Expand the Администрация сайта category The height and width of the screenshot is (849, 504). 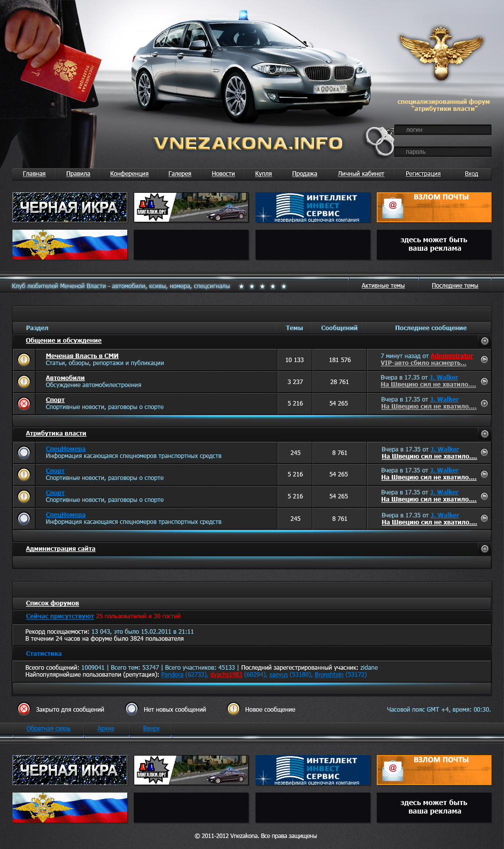pyautogui.click(x=485, y=549)
